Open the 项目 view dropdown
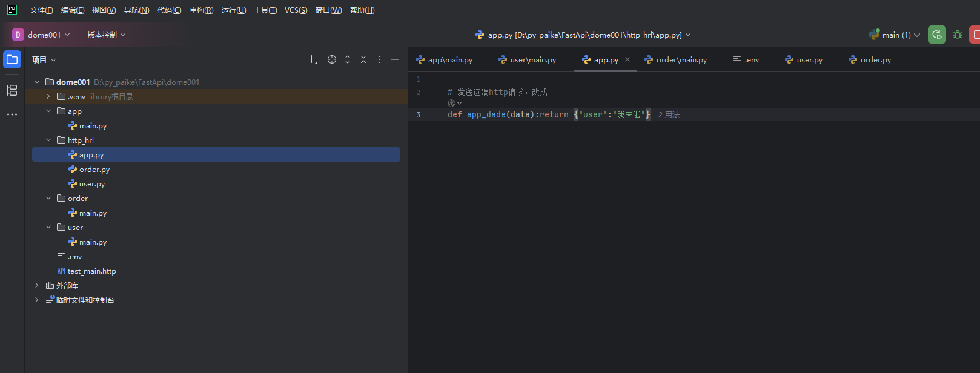The height and width of the screenshot is (373, 980). pyautogui.click(x=44, y=59)
